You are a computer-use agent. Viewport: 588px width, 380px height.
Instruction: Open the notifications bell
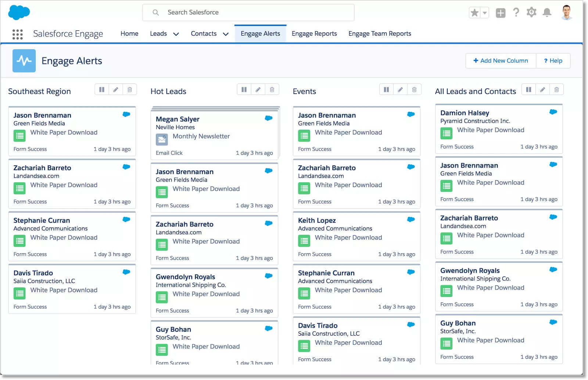547,13
